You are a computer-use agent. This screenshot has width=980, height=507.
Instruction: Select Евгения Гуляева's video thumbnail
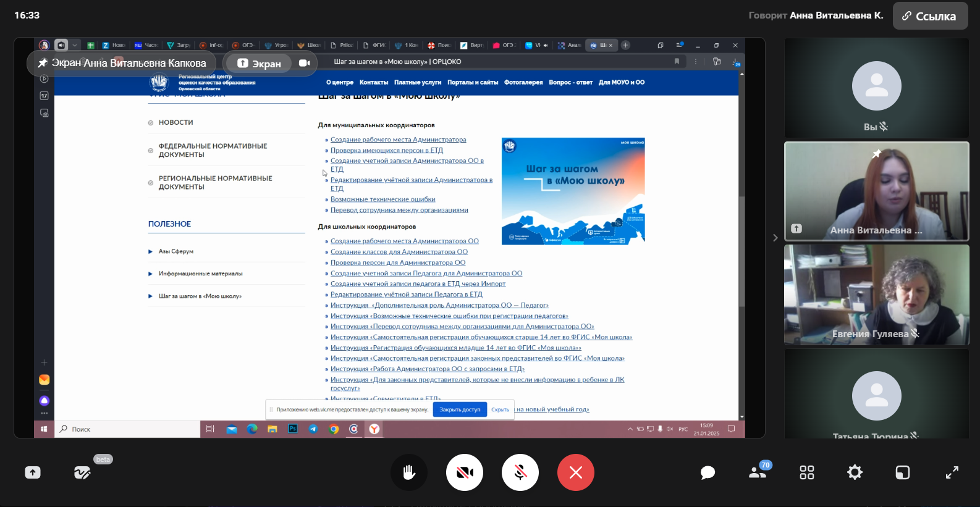pyautogui.click(x=876, y=295)
